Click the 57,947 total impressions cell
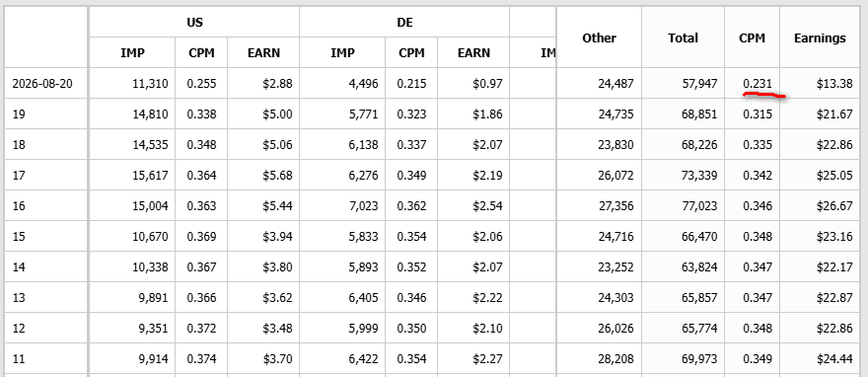The image size is (868, 377). point(699,84)
